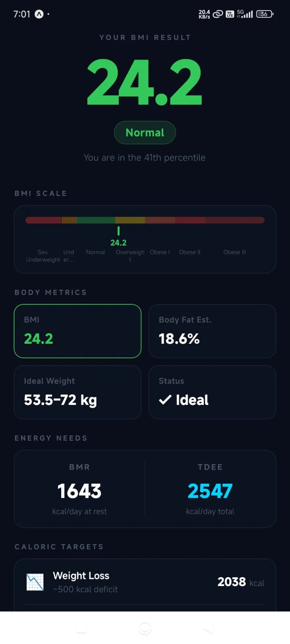This screenshot has width=290, height=644.
Task: Tap the large 24.2 BMI result
Action: [x=145, y=83]
